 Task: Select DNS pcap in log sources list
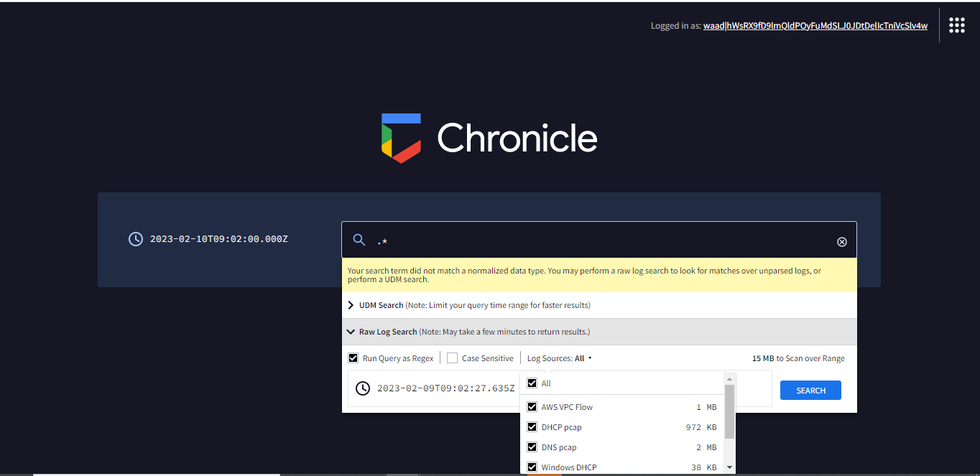pos(532,447)
